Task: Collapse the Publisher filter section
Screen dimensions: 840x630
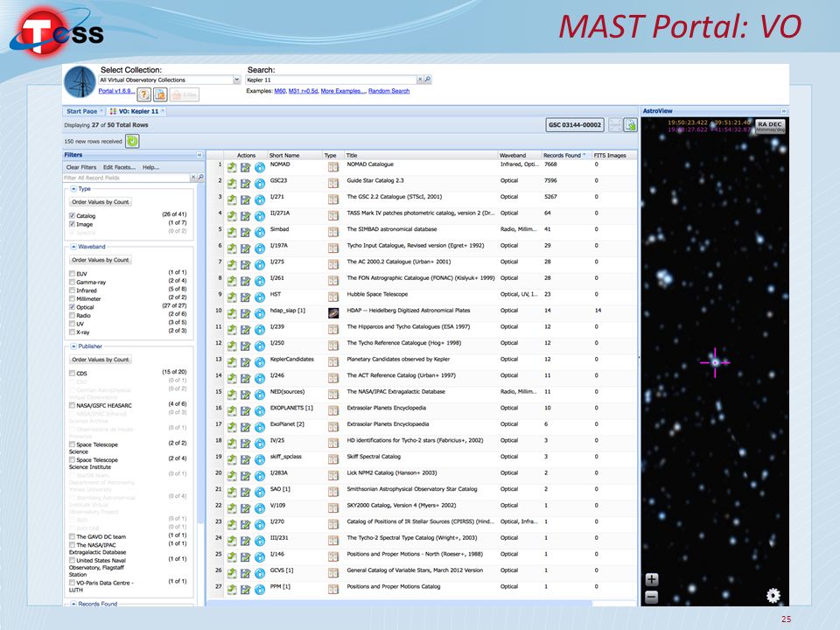Action: coord(73,346)
